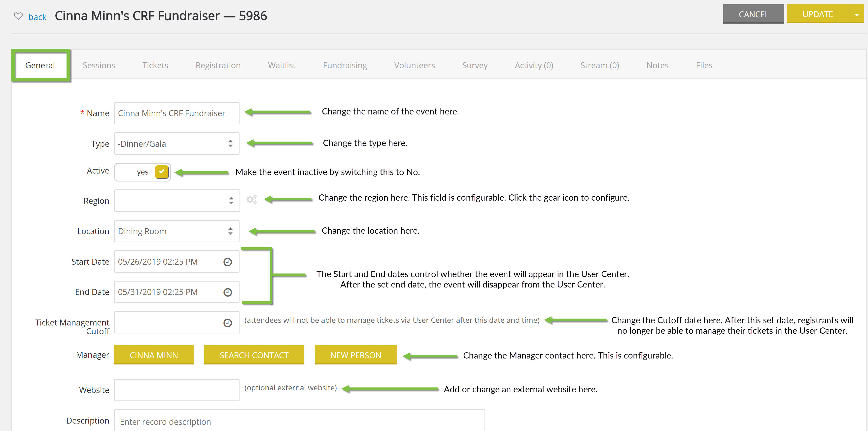Click into the Name input field
Screen dimensions: 868x431
point(177,113)
